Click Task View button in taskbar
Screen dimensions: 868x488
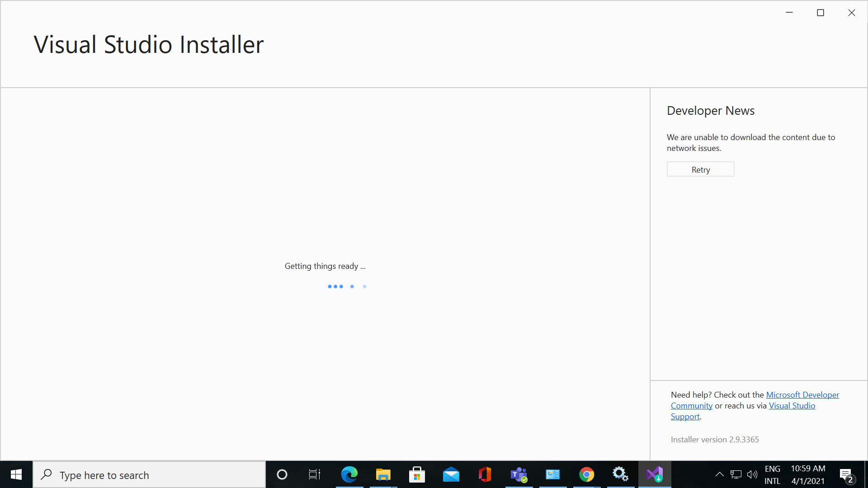click(x=315, y=474)
